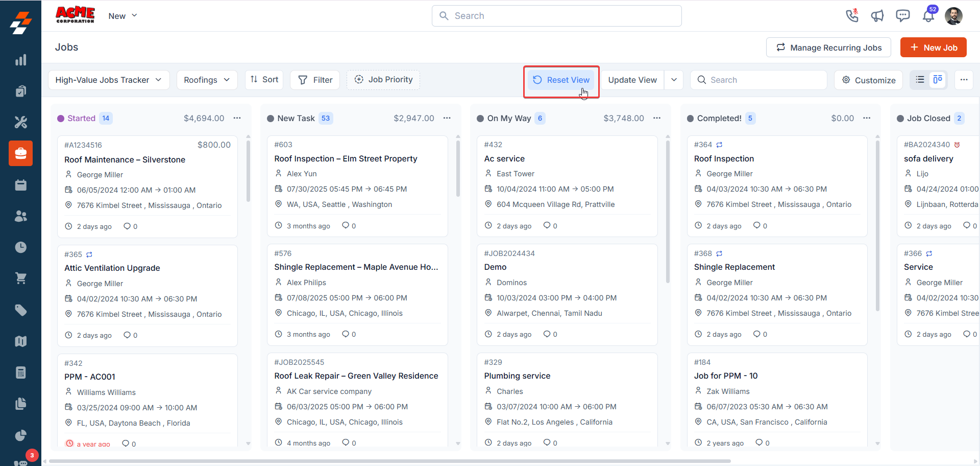Open sofa delivery job card
Image resolution: width=980 pixels, height=466 pixels.
[x=938, y=186]
